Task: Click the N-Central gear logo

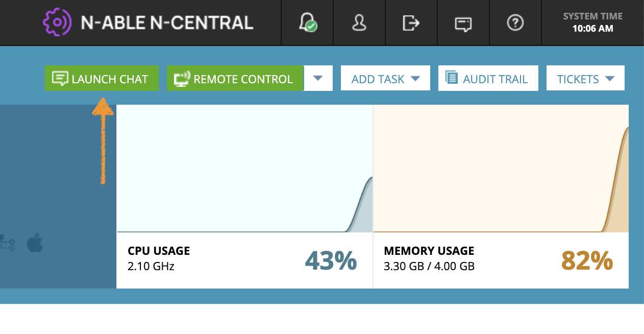Action: point(57,22)
